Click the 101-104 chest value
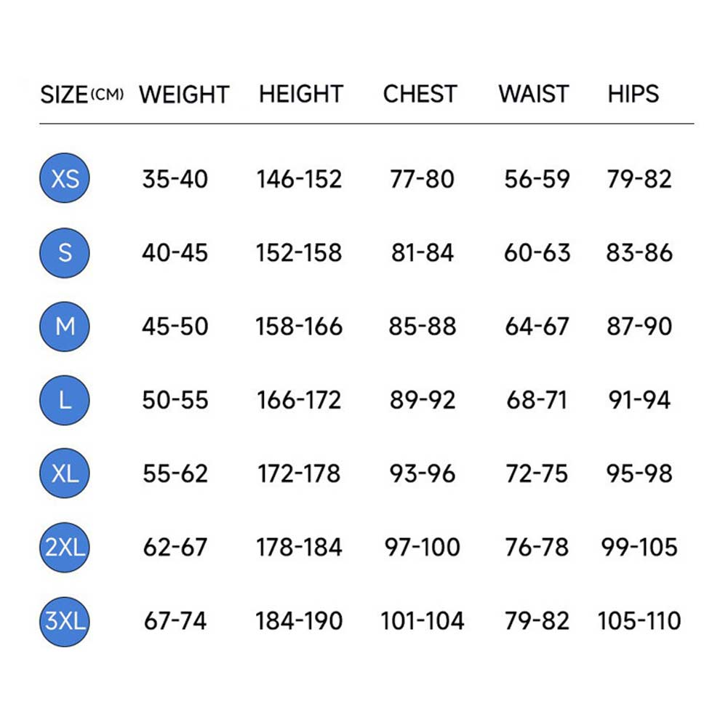728x728 pixels. click(423, 621)
